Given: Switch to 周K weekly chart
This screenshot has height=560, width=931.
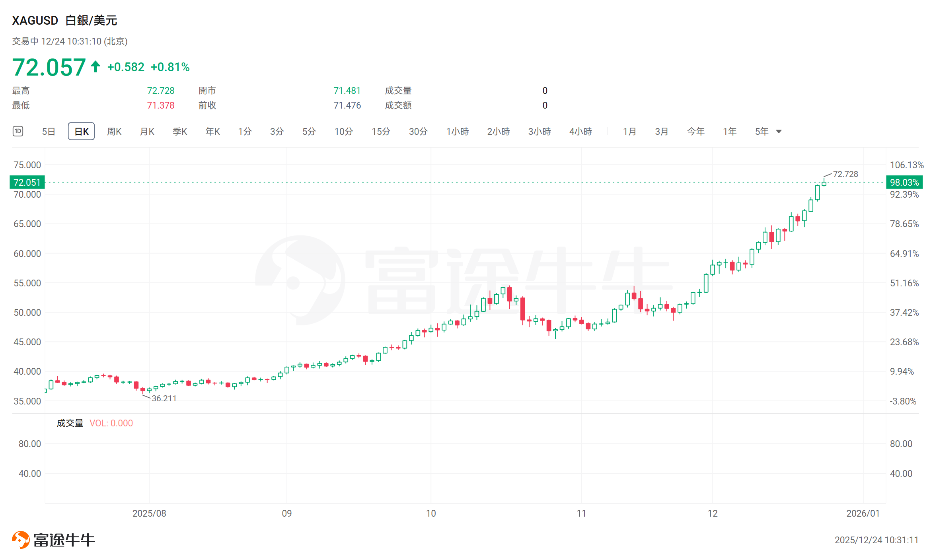Looking at the screenshot, I should (114, 132).
